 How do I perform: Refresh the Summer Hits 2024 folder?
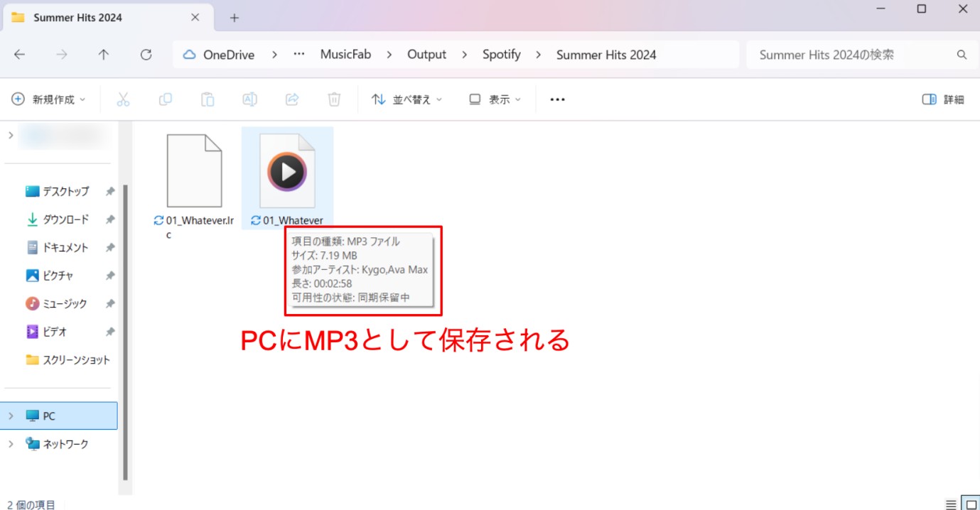146,55
